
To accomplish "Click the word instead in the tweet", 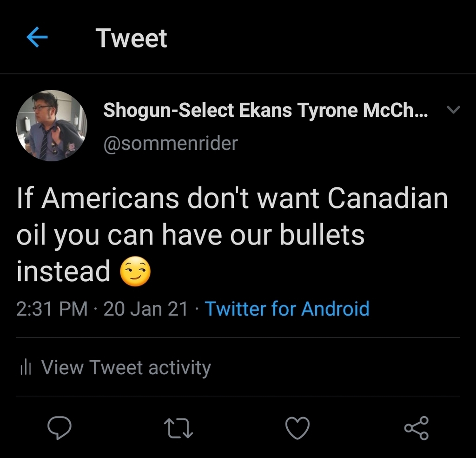I will (x=63, y=271).
